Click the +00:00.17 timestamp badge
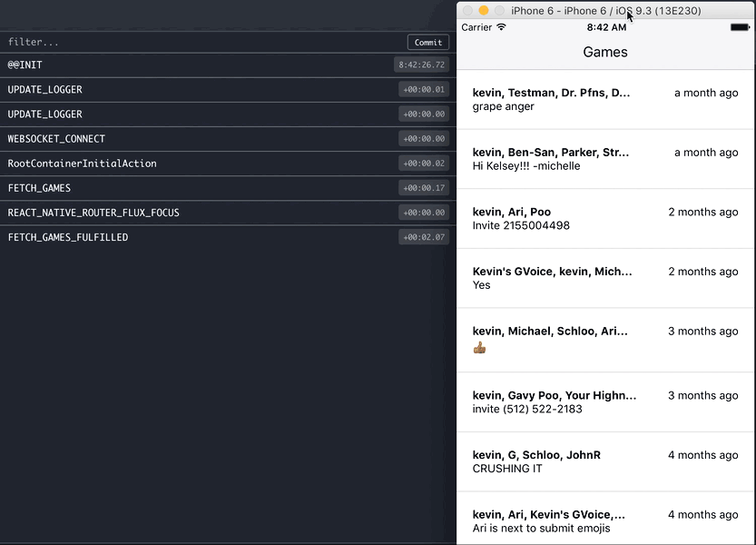This screenshot has width=756, height=545. [x=424, y=188]
